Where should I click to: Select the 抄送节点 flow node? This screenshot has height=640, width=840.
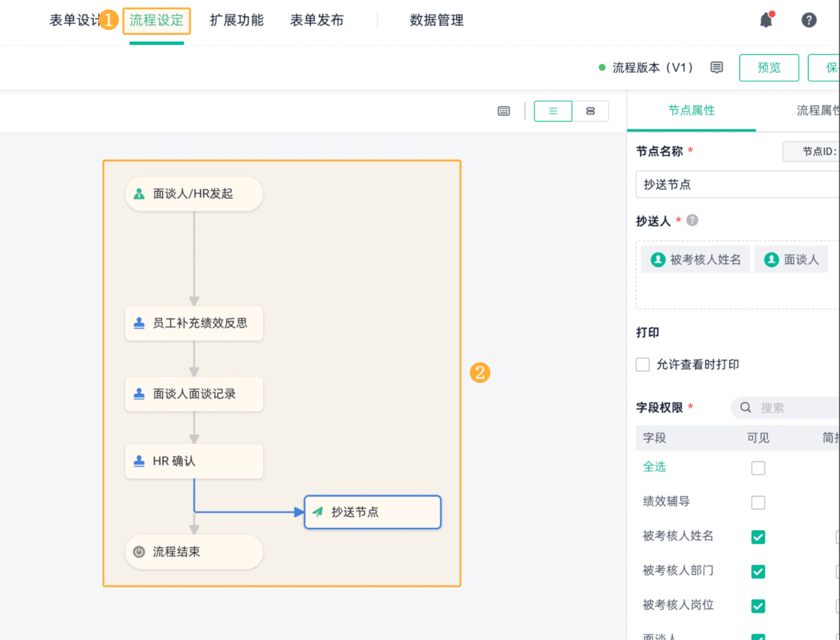click(372, 512)
